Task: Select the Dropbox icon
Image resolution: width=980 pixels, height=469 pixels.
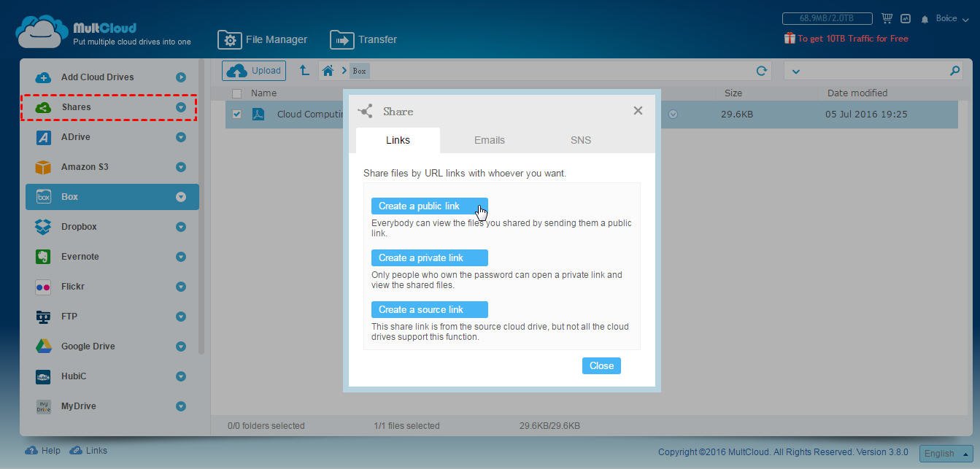Action: pyautogui.click(x=43, y=227)
